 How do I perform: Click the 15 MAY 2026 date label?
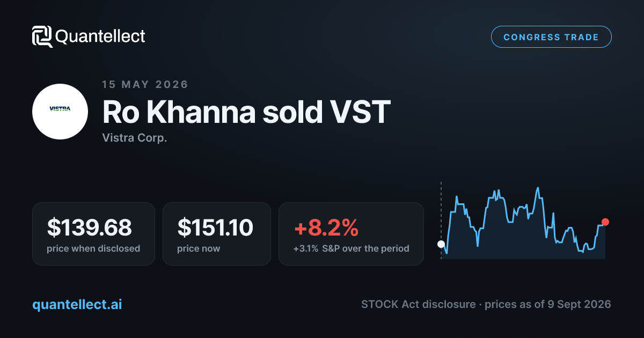tap(145, 84)
